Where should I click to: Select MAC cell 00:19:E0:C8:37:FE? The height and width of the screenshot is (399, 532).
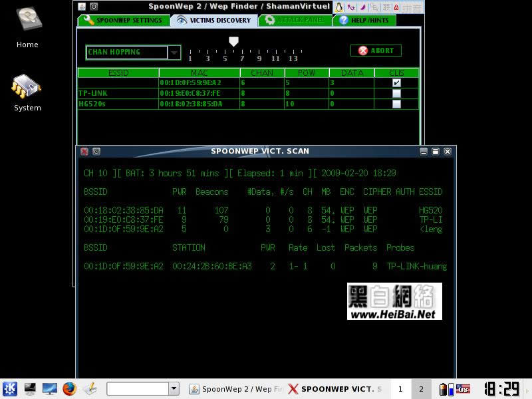click(199, 93)
